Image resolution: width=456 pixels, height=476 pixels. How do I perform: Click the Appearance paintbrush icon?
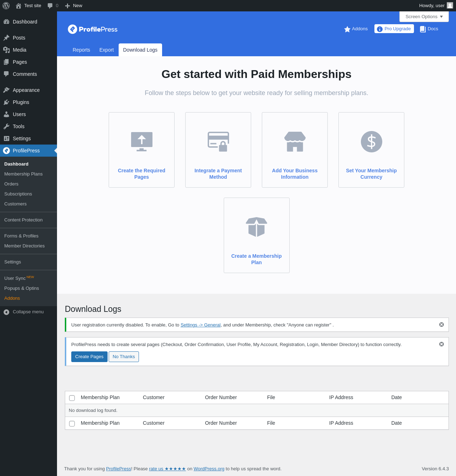click(6, 90)
